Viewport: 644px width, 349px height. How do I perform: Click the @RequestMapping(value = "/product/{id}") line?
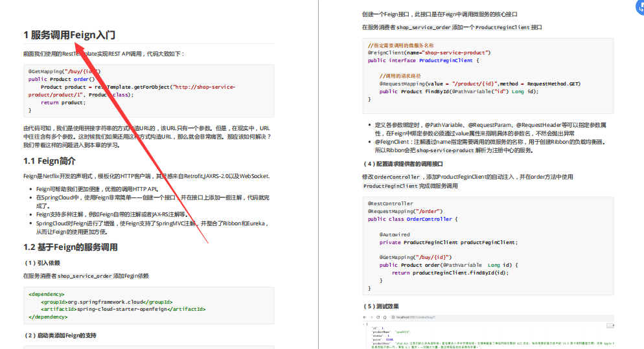[x=480, y=84]
